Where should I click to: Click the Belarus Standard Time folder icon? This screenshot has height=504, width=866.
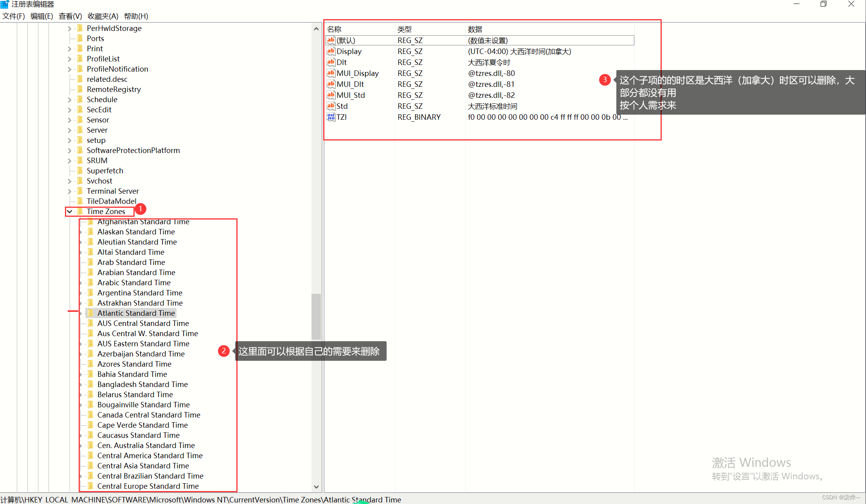90,394
